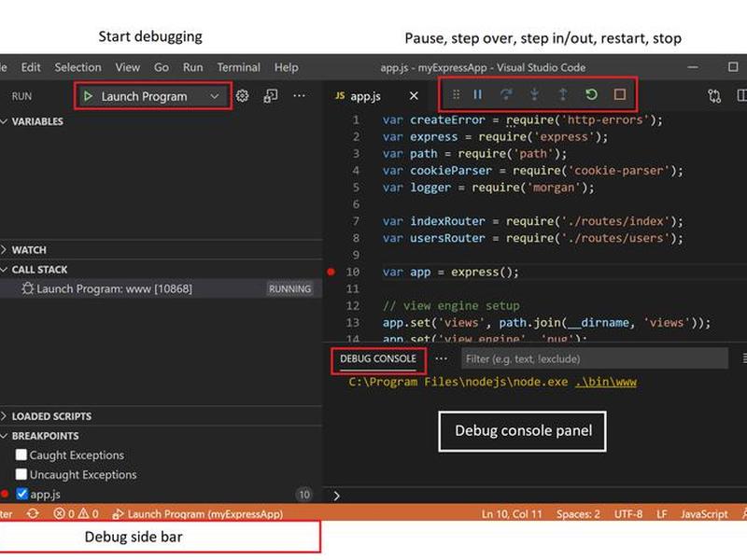
Task: Open the Run menu
Action: coord(193,67)
